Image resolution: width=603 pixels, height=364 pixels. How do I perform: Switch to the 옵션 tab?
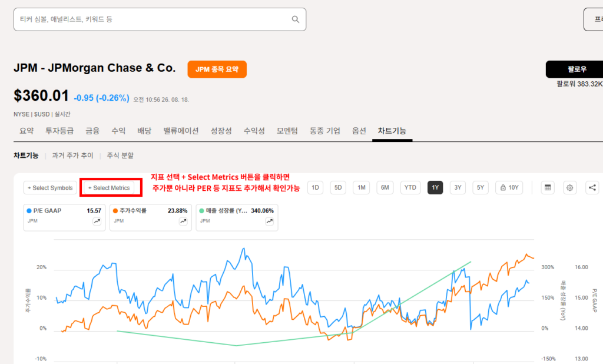pyautogui.click(x=359, y=131)
